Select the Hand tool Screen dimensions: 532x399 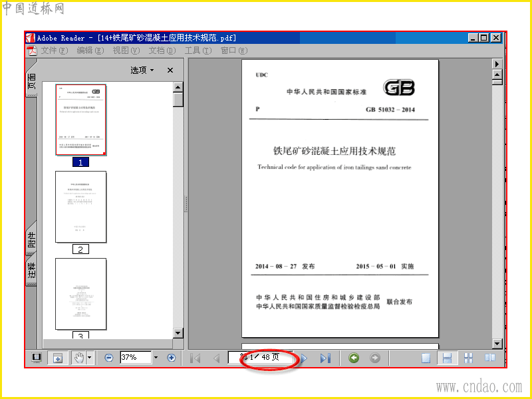79,358
